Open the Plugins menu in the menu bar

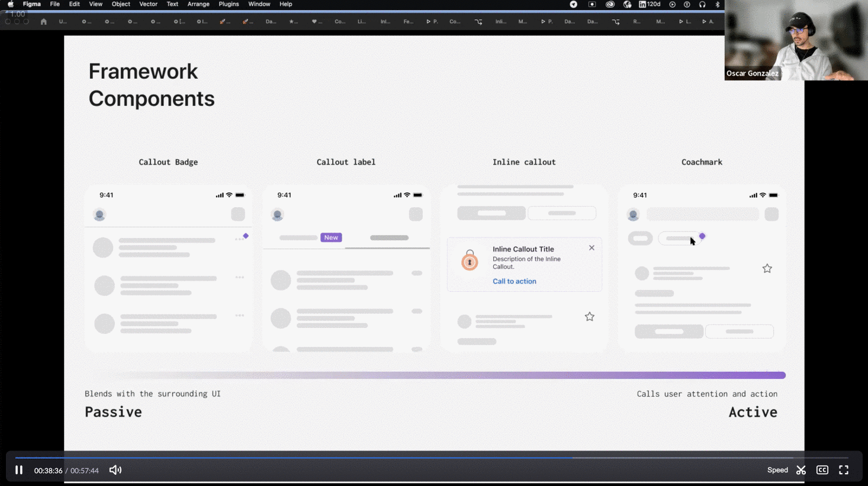pos(229,4)
